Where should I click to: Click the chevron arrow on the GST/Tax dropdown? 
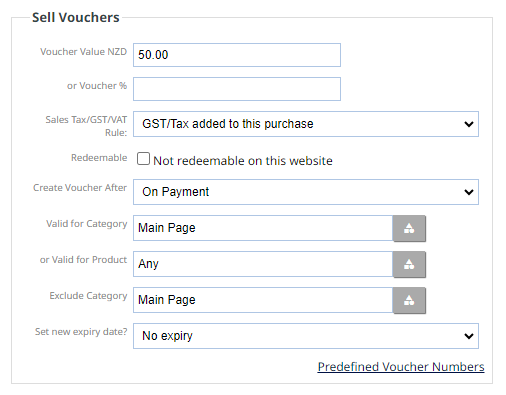click(x=469, y=124)
